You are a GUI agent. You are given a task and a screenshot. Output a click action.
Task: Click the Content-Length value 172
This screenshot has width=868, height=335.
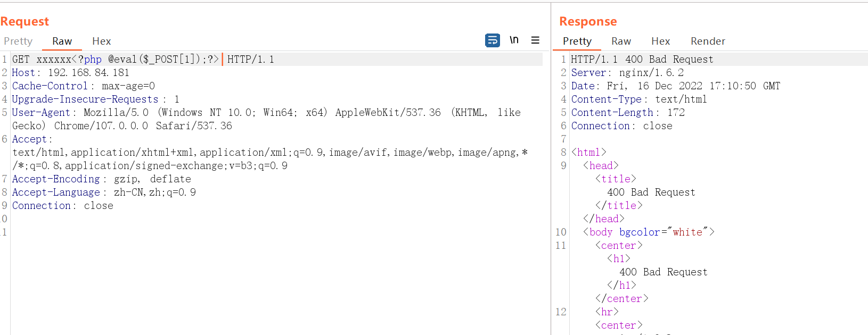click(676, 112)
